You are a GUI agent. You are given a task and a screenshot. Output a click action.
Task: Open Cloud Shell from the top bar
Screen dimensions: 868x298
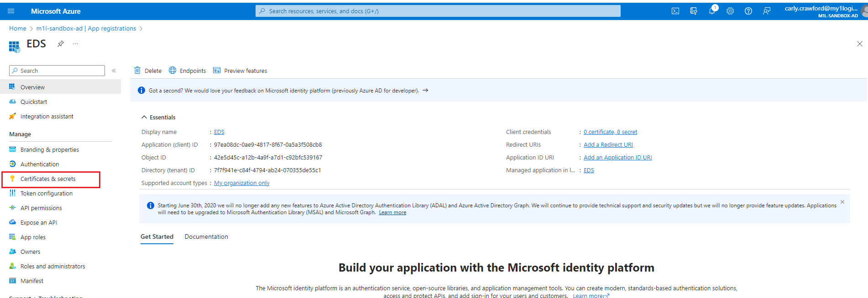click(675, 11)
